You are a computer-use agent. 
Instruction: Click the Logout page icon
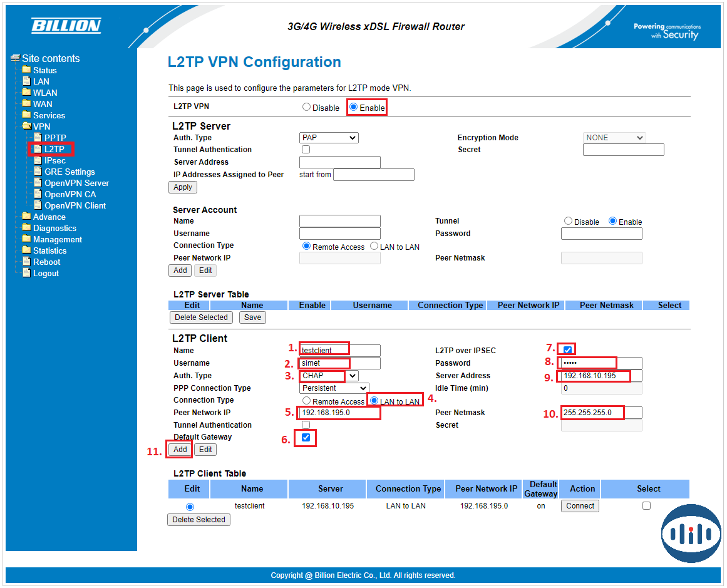[x=26, y=273]
